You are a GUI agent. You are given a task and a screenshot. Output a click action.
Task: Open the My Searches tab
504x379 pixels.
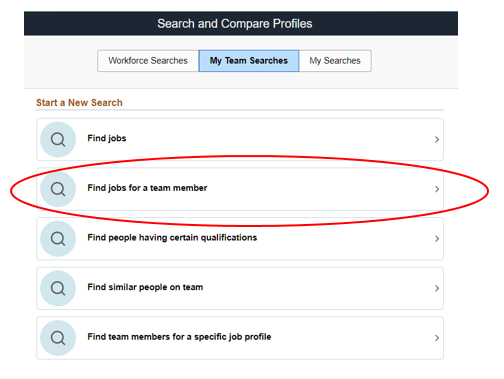pos(335,61)
